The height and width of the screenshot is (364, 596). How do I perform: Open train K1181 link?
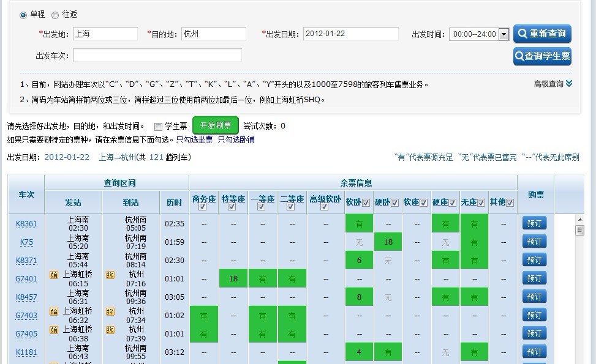(x=26, y=352)
